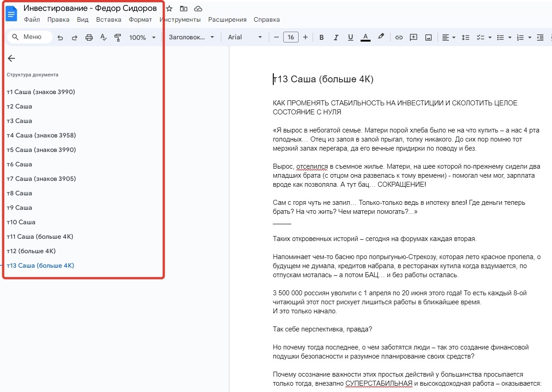
Task: Click the bulleted list icon
Action: [x=500, y=38]
